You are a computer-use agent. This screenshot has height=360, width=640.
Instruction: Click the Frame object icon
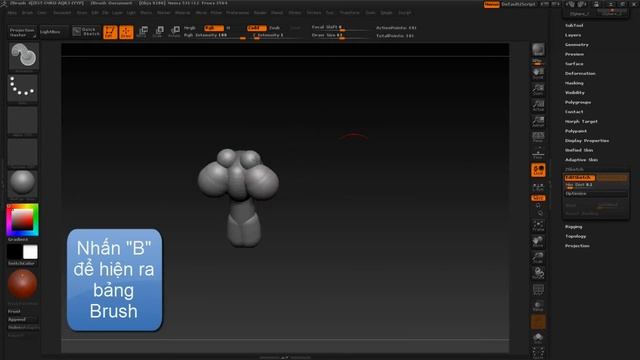(x=538, y=225)
